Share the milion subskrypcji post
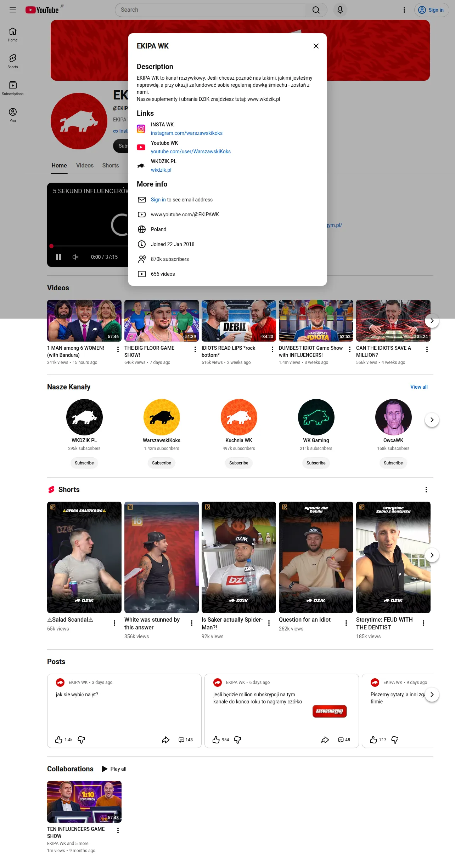The image size is (455, 868). [x=325, y=739]
